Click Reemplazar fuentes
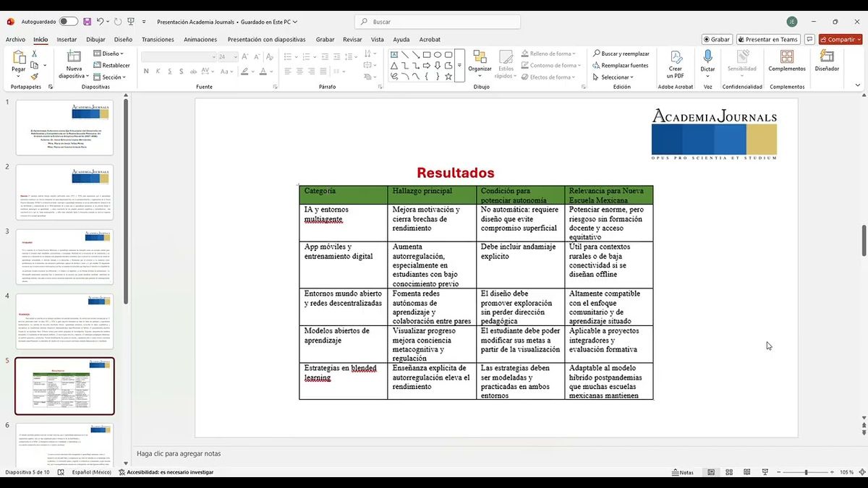Viewport: 868px width, 488px height. click(620, 65)
